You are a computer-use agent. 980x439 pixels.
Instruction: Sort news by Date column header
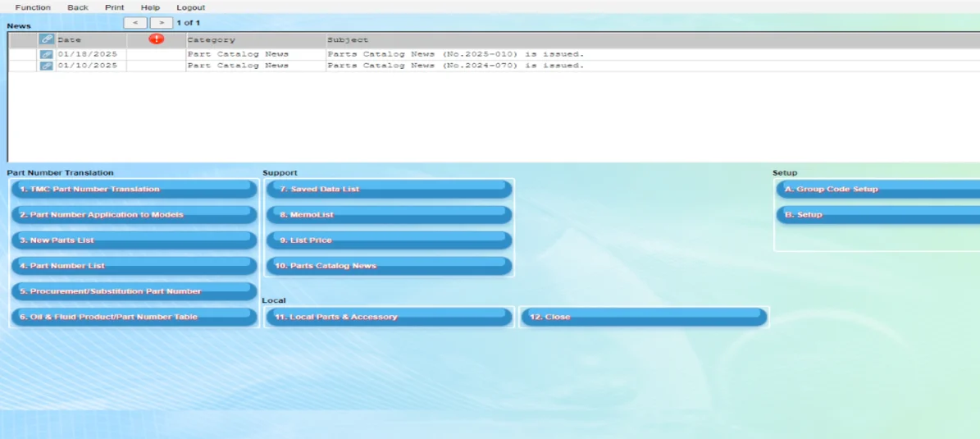point(91,39)
